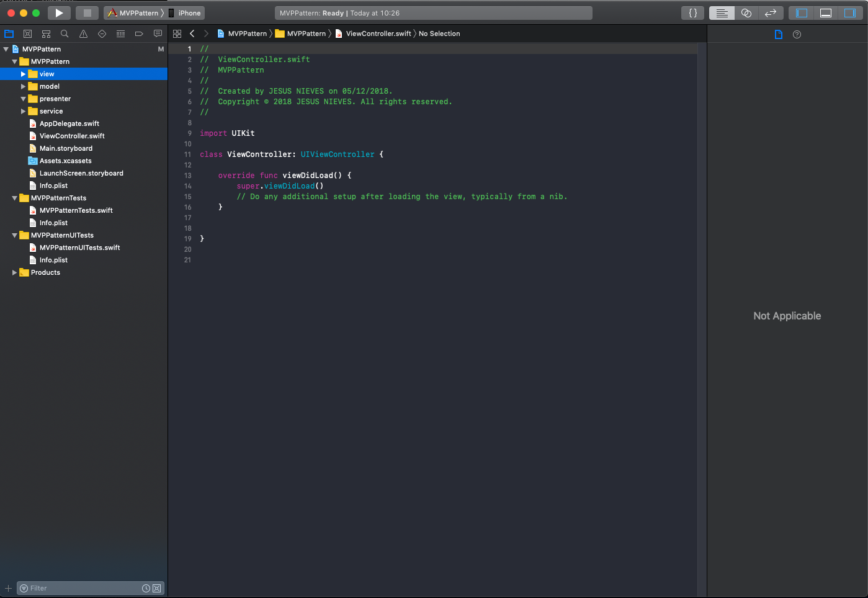The image size is (868, 598).
Task: Expand the service folder
Action: coord(23,111)
